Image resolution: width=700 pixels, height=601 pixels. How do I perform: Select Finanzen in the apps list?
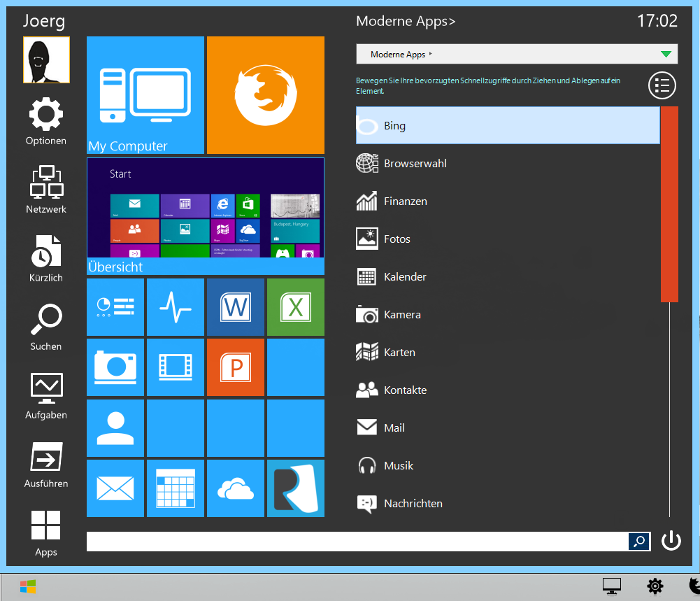tap(508, 201)
